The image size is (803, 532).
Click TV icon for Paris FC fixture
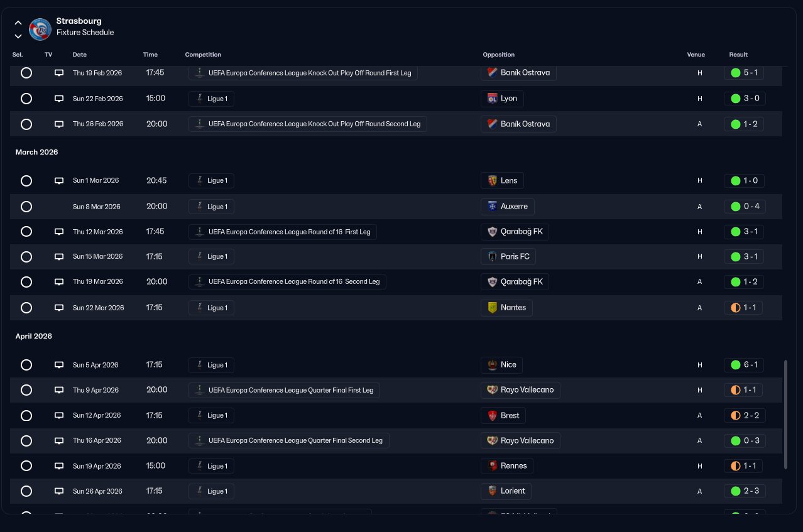coord(59,257)
